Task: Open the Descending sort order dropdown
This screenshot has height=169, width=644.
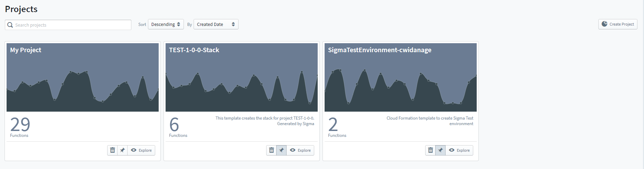Action: click(x=166, y=25)
